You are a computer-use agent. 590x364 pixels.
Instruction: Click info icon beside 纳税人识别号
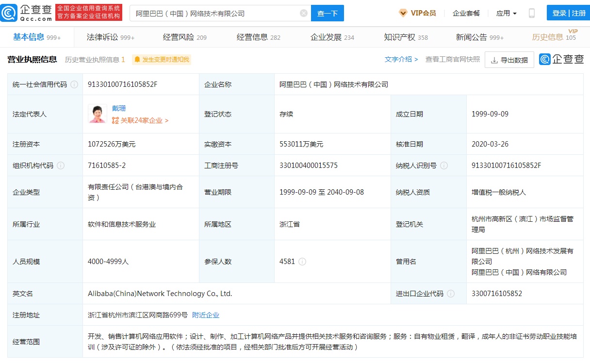[x=443, y=165]
